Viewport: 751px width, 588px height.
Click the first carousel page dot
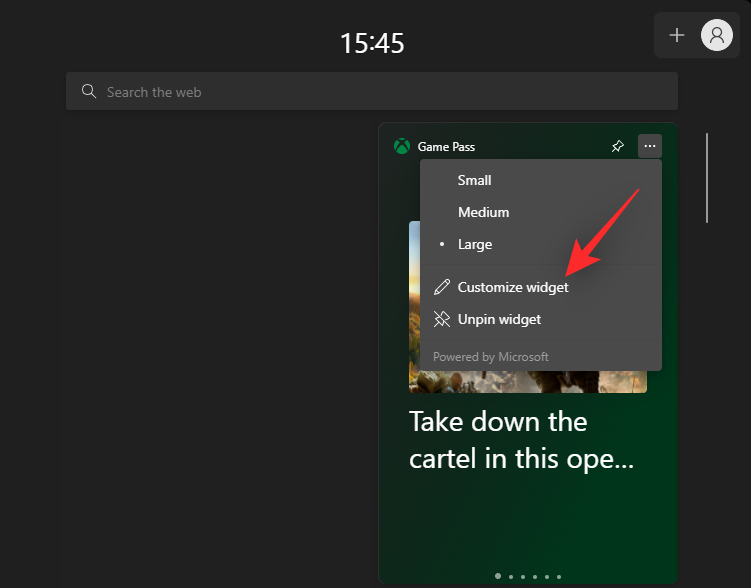pos(498,576)
